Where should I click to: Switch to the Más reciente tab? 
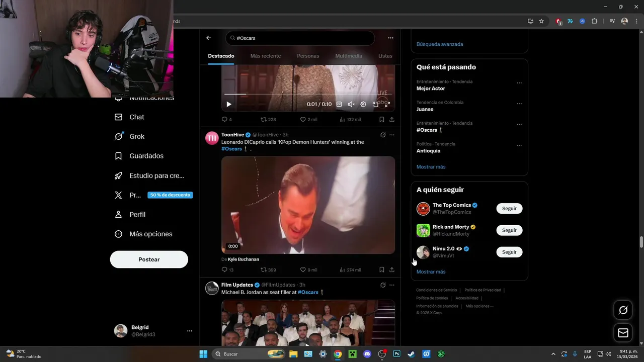click(266, 56)
